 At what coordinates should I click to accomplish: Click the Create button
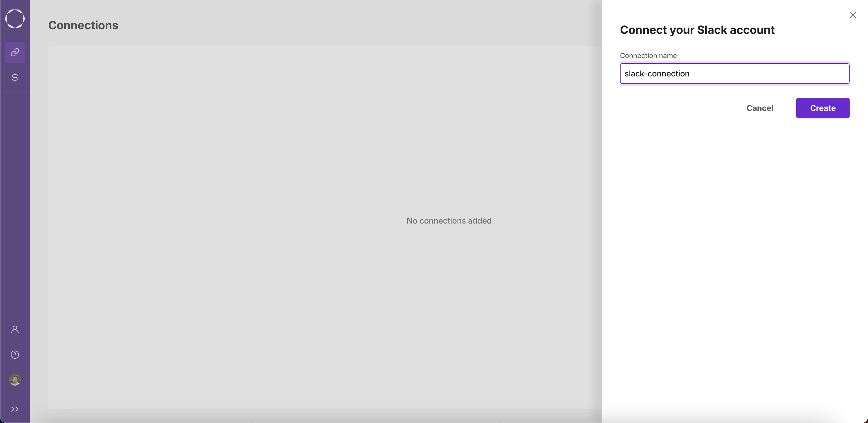(x=823, y=108)
